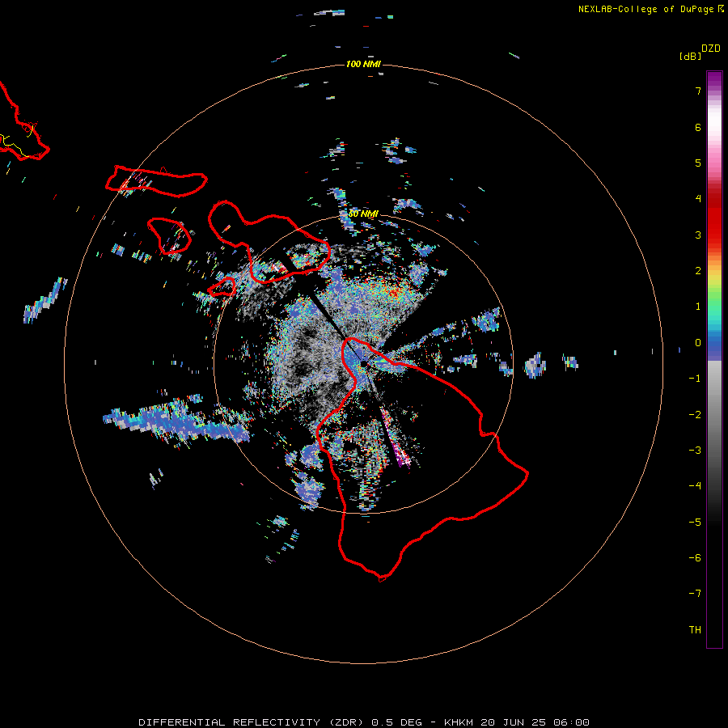Click the -5 value on the color scale

[695, 523]
